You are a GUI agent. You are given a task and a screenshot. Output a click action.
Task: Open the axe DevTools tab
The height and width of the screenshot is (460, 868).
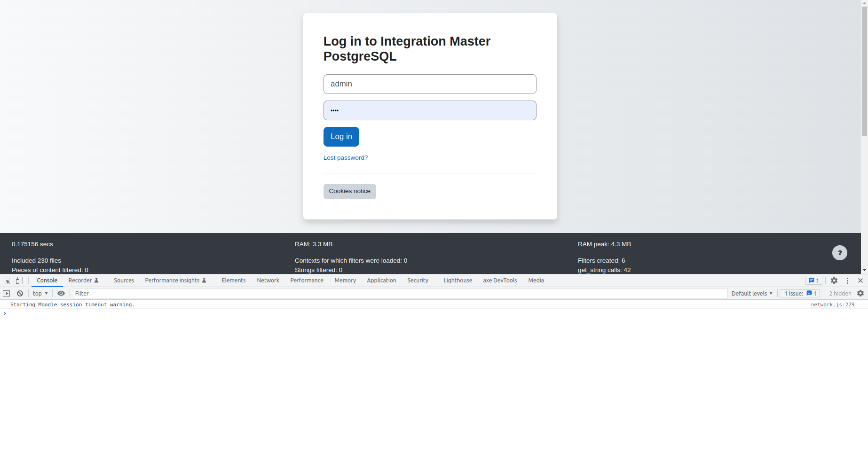(500, 281)
